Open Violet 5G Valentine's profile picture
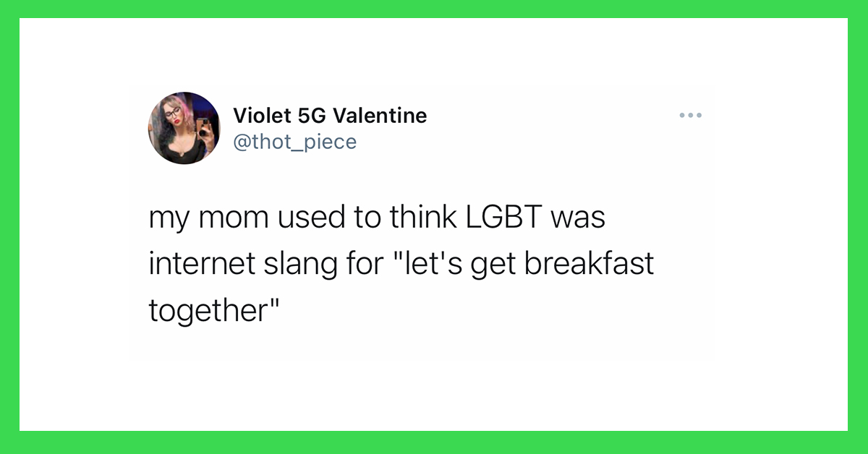 184,128
